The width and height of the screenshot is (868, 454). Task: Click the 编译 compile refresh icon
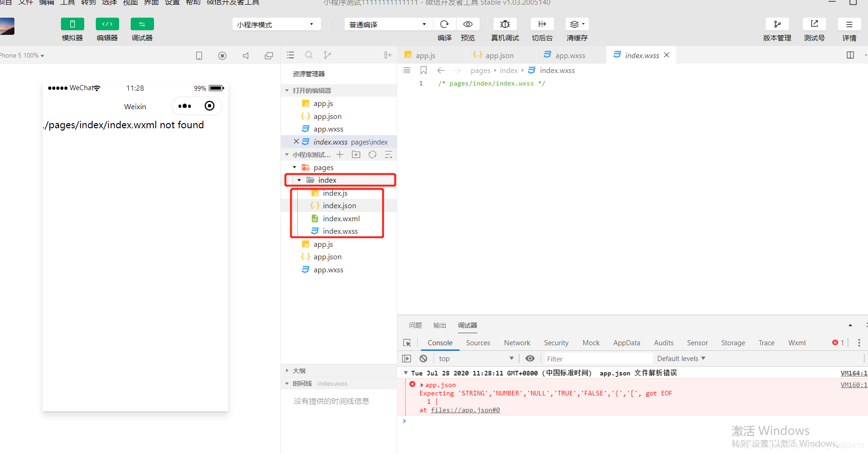coord(444,24)
